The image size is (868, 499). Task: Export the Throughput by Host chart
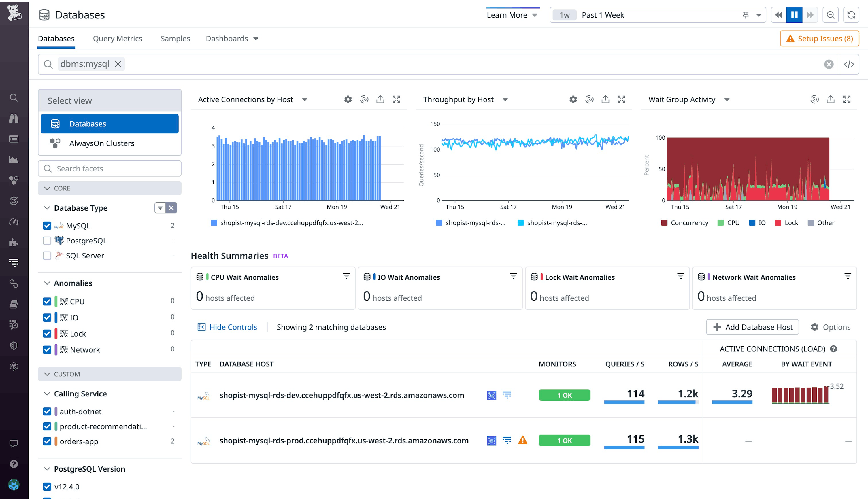click(605, 99)
